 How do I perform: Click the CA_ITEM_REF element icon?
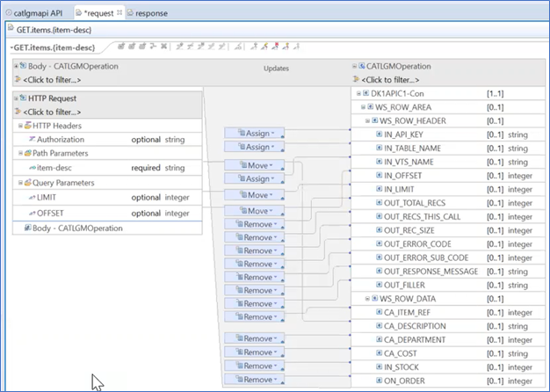[380, 312]
